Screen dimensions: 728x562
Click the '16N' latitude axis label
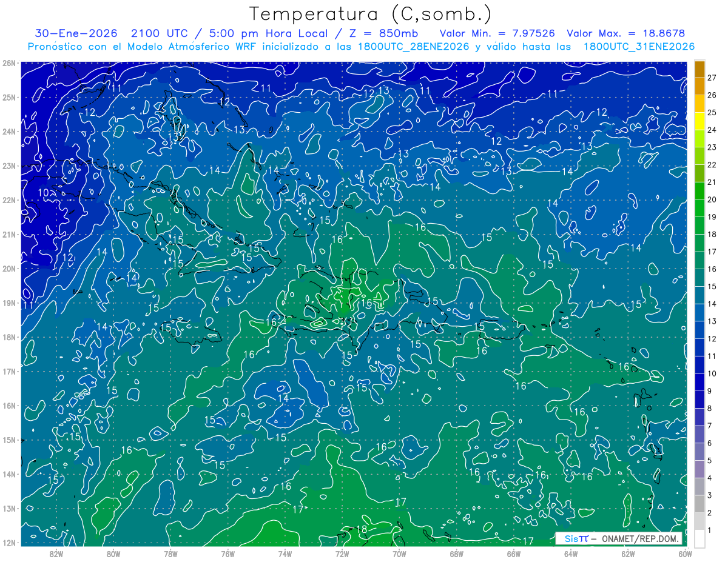pos(9,406)
